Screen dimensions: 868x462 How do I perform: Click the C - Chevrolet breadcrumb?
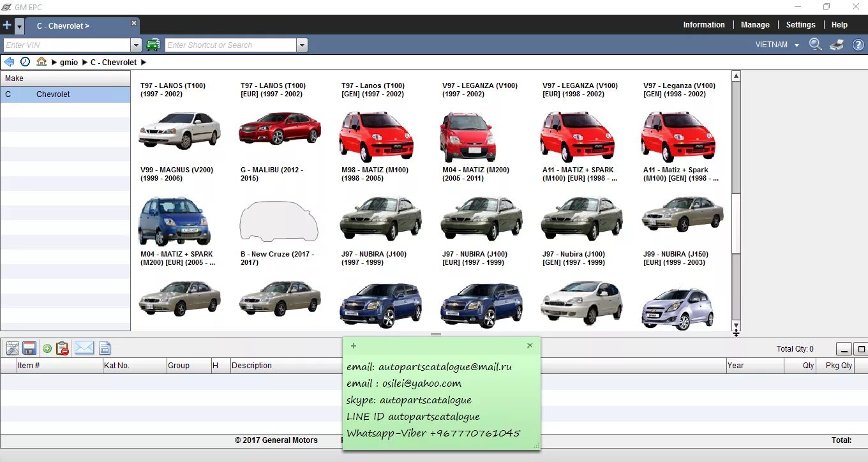114,63
